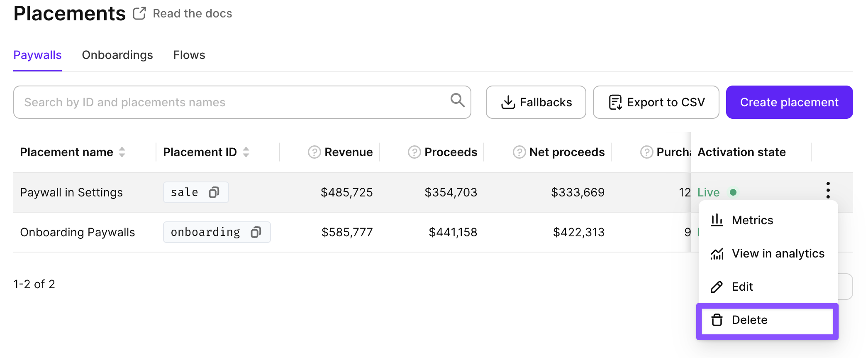The height and width of the screenshot is (358, 868).
Task: Sort by Placement ID column
Action: tap(246, 152)
